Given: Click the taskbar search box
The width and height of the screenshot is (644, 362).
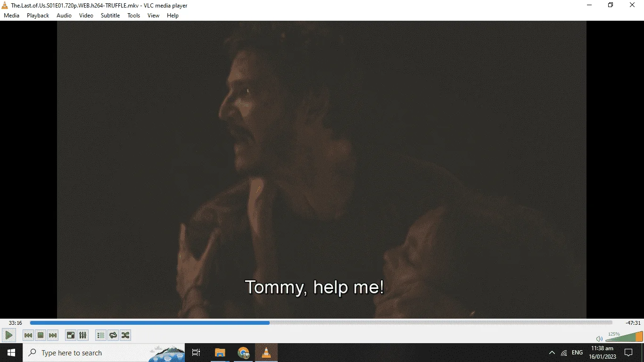Looking at the screenshot, I should (x=104, y=353).
